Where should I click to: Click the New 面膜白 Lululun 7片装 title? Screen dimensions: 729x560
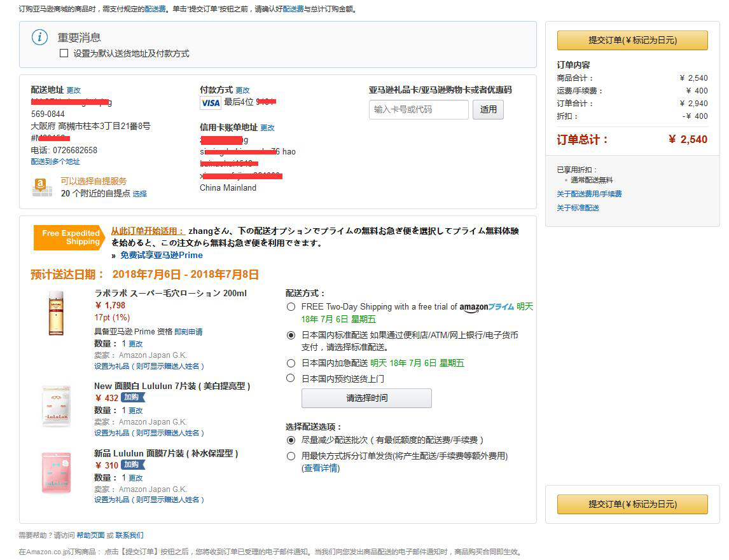[x=172, y=386]
